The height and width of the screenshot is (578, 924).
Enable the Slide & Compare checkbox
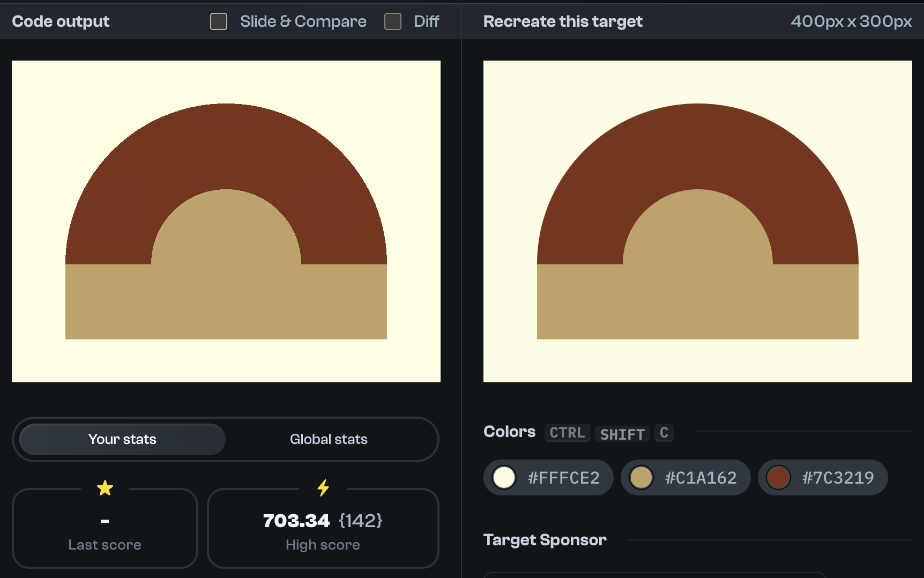click(x=219, y=21)
